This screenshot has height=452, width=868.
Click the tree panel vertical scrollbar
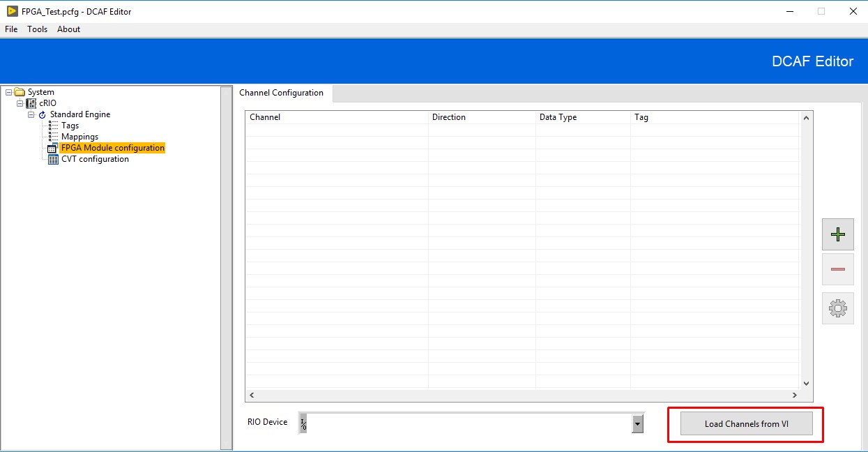pyautogui.click(x=226, y=268)
